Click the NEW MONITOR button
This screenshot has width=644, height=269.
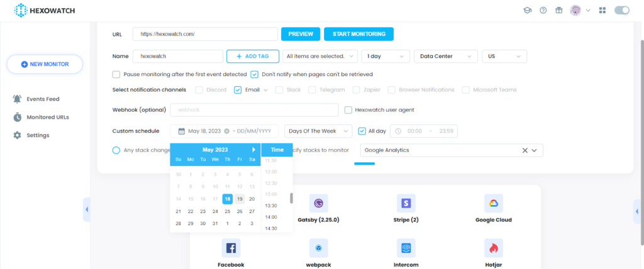tap(45, 64)
